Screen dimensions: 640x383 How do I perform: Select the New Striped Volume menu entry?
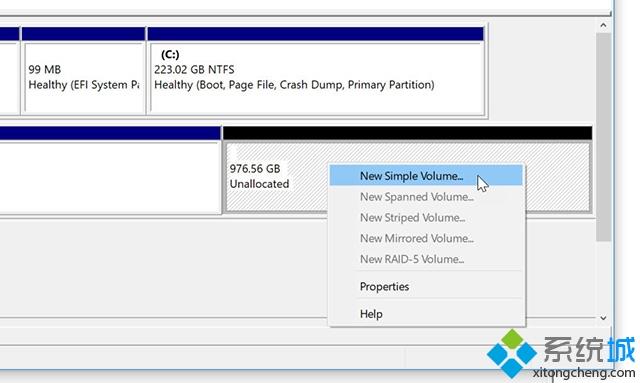(426, 218)
